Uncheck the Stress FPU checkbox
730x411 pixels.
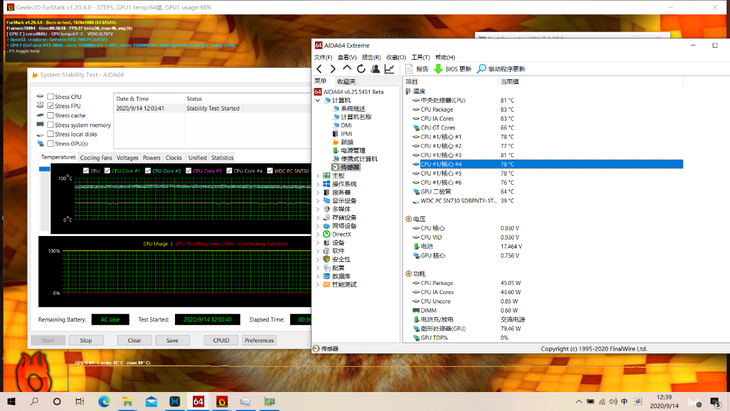point(51,106)
